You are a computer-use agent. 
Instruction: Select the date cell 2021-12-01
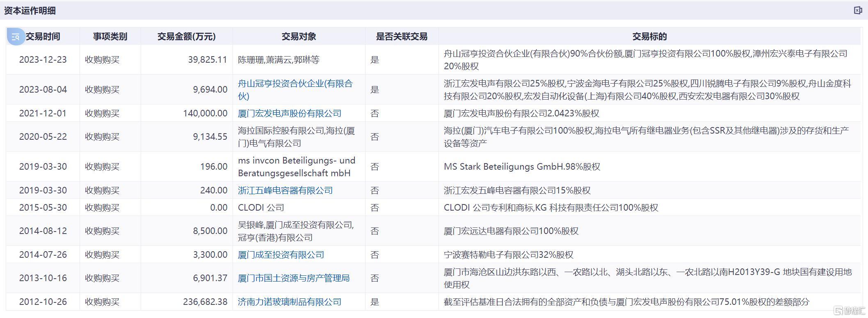pyautogui.click(x=43, y=114)
